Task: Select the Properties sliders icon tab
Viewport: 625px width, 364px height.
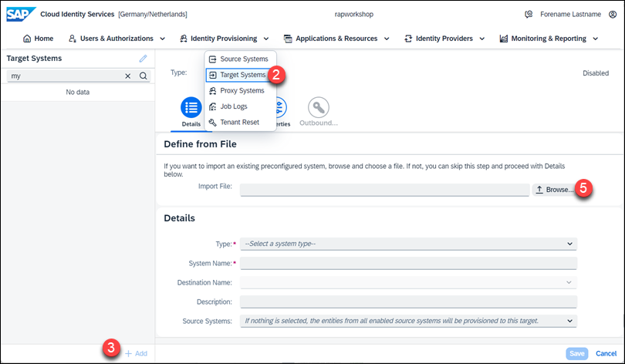Action: tap(281, 107)
